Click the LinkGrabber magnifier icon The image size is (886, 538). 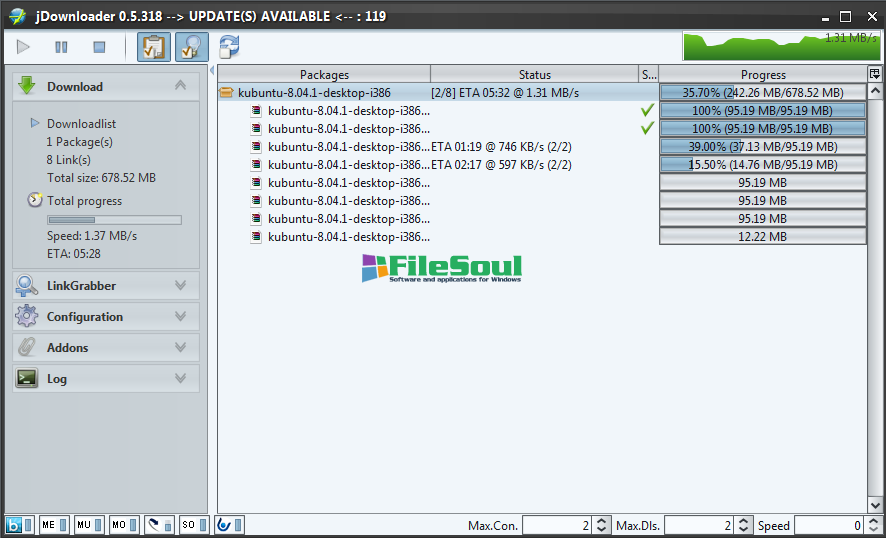tap(27, 285)
